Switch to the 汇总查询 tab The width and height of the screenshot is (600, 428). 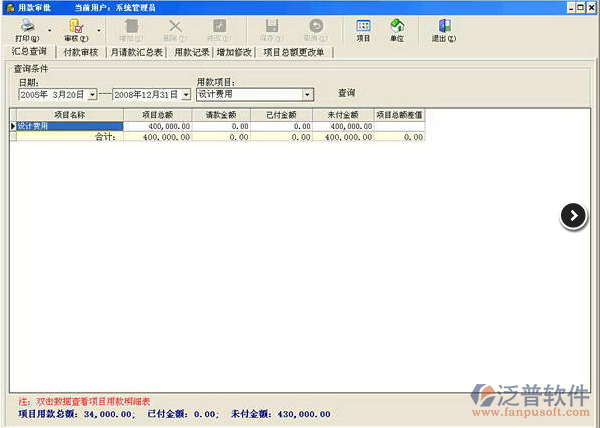(x=29, y=51)
